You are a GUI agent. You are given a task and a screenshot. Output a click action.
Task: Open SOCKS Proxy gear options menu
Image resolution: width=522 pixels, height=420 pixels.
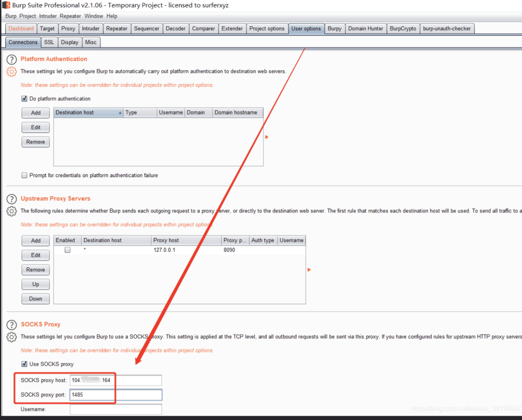tap(12, 337)
